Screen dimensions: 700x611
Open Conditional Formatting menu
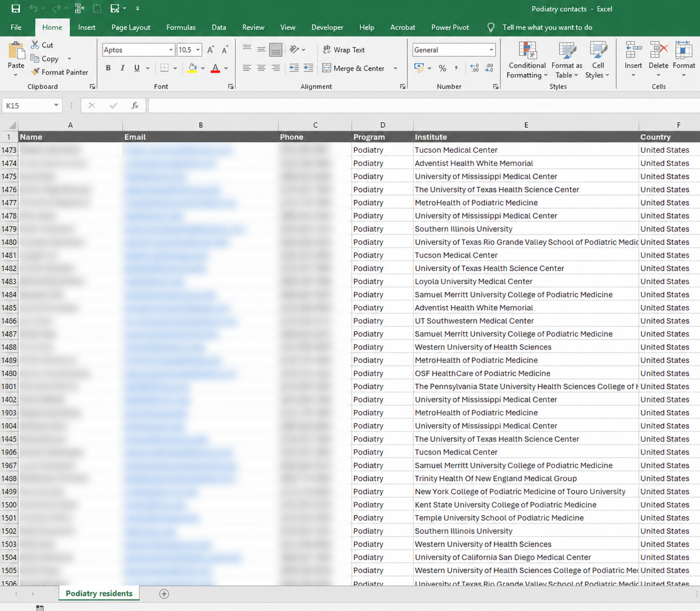pos(527,60)
